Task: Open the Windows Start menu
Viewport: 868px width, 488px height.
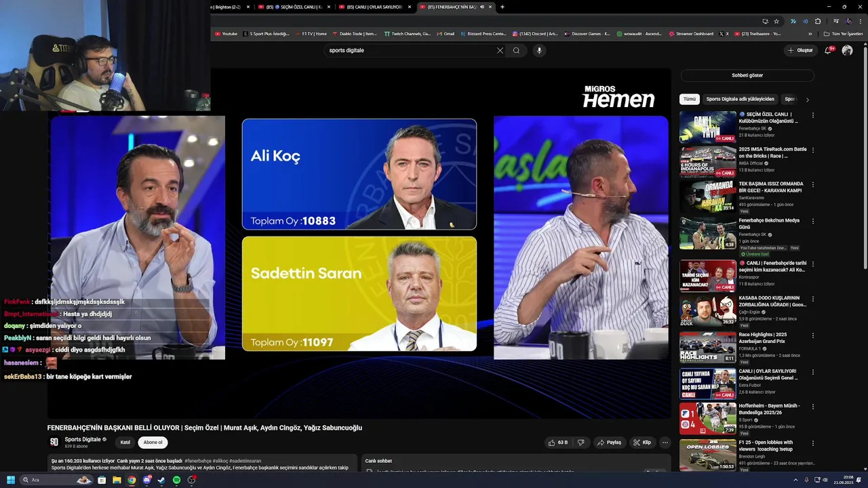Action: click(11, 480)
